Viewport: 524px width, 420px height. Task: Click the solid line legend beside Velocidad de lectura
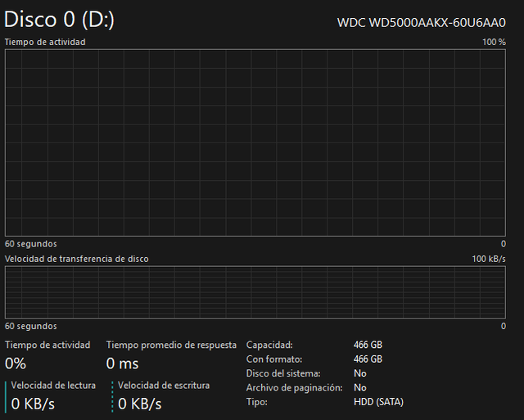[x=6, y=395]
